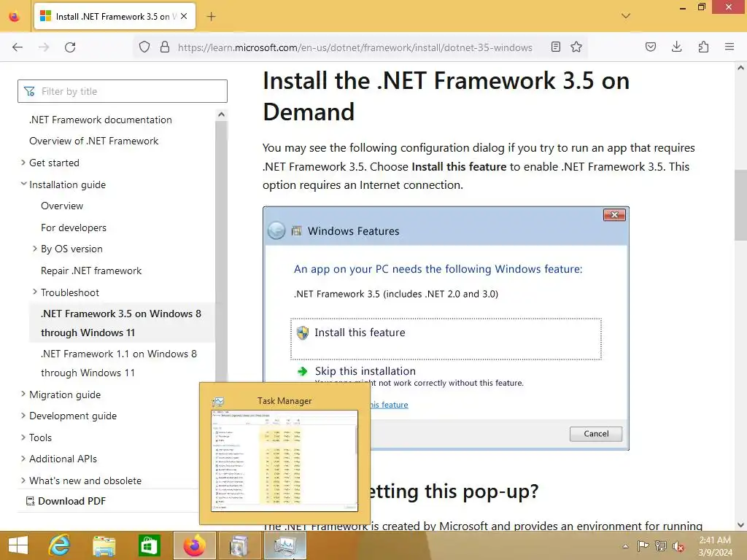Viewport: 747px width, 560px height.
Task: Open File Explorer from taskbar
Action: click(104, 545)
